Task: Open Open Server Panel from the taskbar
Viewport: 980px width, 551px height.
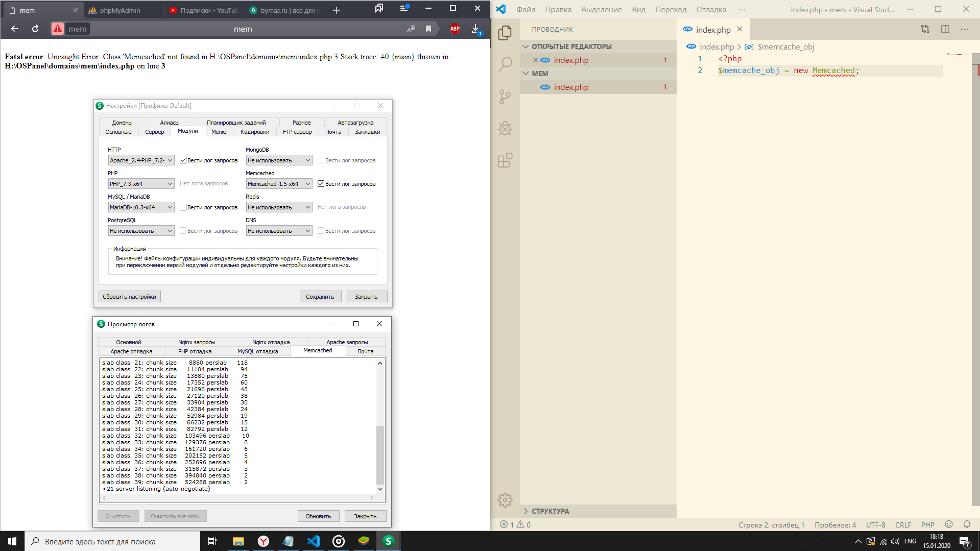Action: point(388,541)
